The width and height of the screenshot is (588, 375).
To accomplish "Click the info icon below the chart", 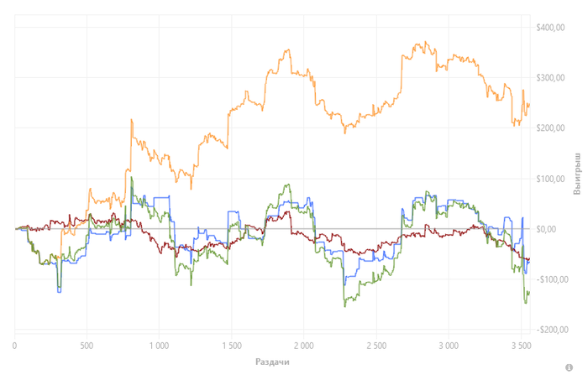I will point(569,367).
